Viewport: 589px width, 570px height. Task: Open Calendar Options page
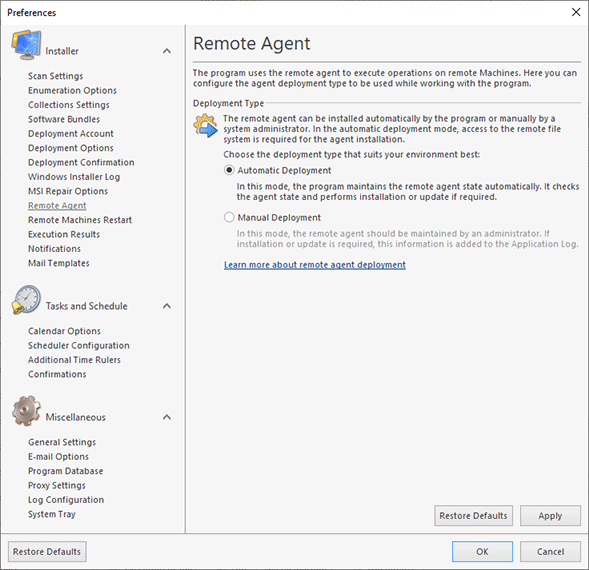[64, 331]
